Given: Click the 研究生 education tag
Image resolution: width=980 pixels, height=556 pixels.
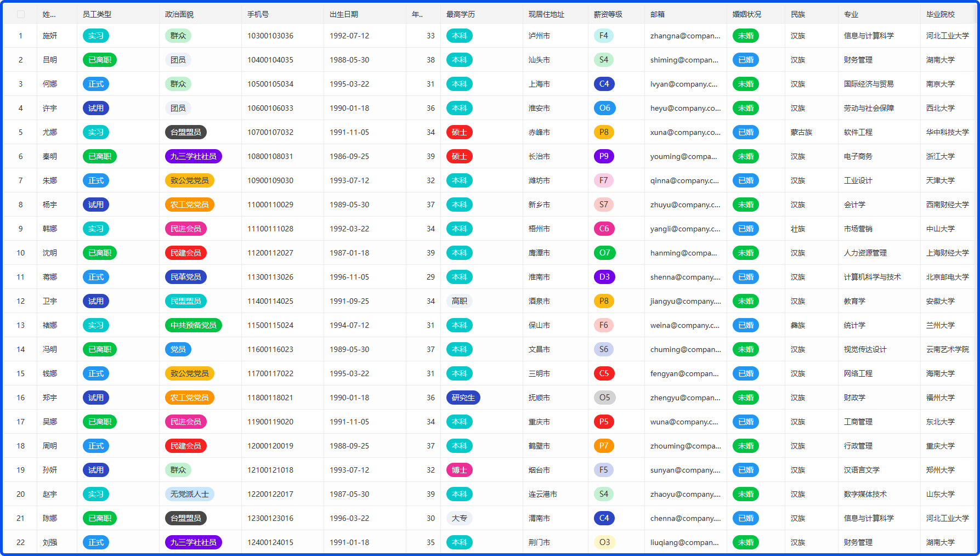Looking at the screenshot, I should coord(463,398).
